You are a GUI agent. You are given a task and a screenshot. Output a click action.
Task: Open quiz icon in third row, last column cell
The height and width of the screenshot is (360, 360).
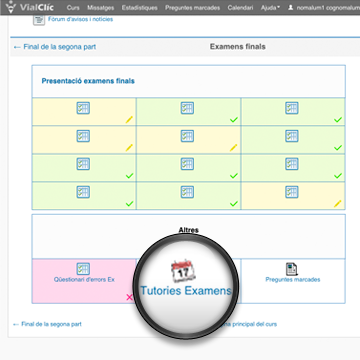click(x=292, y=164)
